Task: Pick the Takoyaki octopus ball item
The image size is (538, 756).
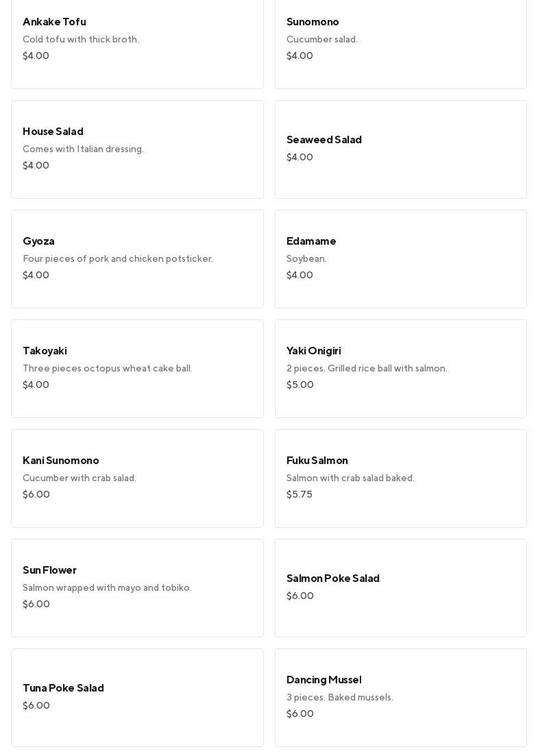Action: [137, 368]
